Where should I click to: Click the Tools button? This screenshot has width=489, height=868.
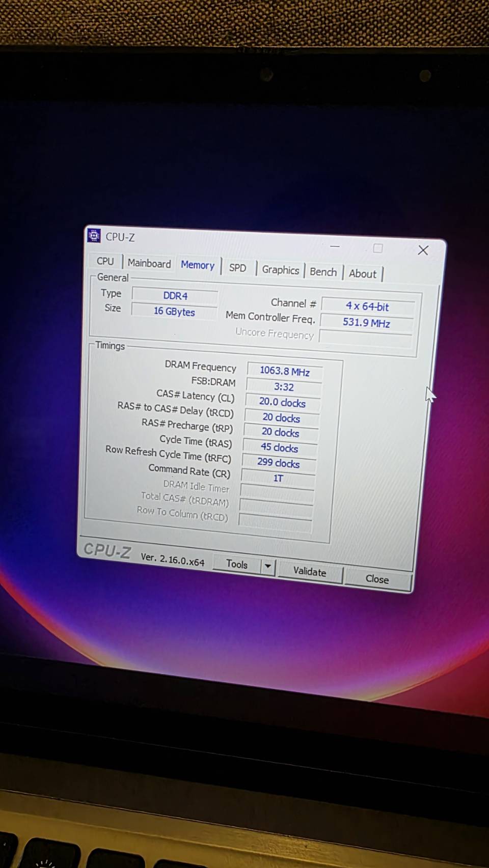(237, 564)
